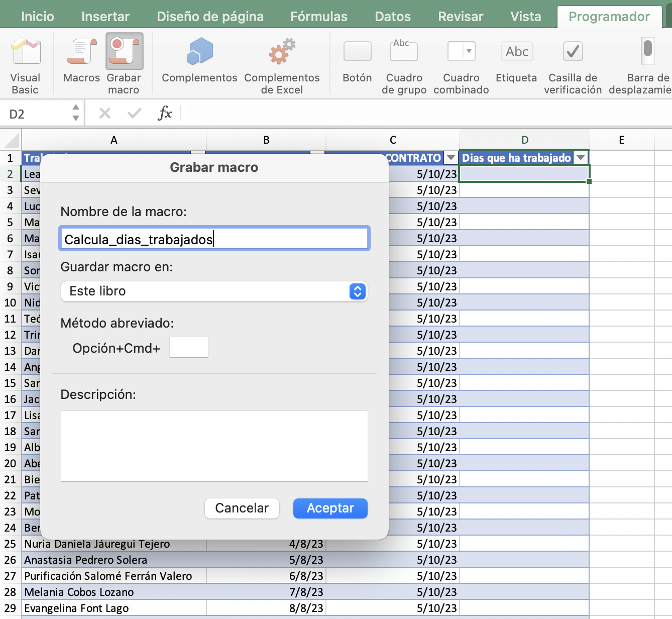This screenshot has height=619, width=672.
Task: Switch to the Vista tab
Action: [x=526, y=17]
